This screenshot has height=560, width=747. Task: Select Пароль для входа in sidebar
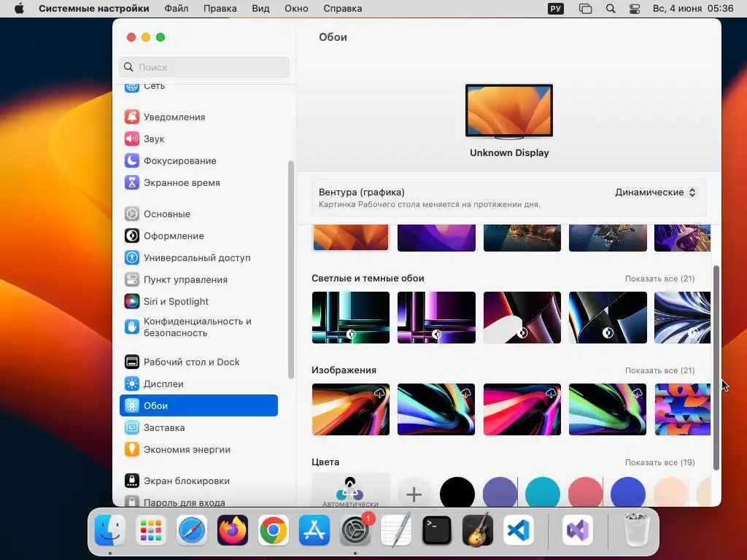click(x=198, y=502)
